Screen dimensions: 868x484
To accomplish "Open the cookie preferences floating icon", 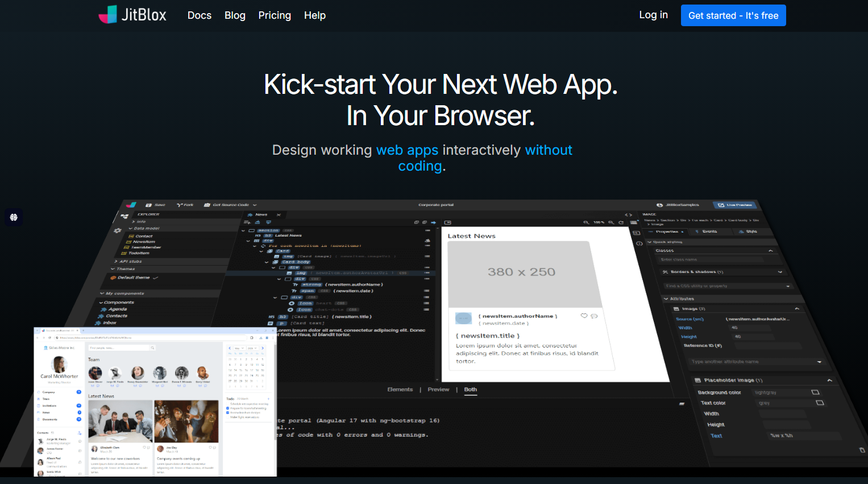I will coord(14,217).
